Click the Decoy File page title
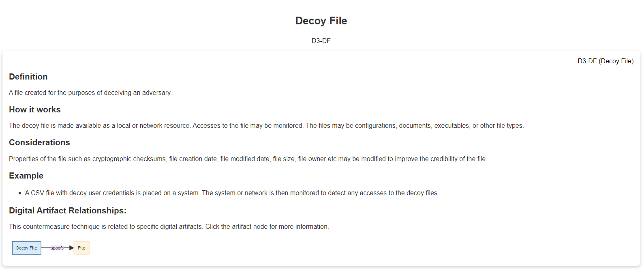The image size is (644, 269). pos(321,21)
